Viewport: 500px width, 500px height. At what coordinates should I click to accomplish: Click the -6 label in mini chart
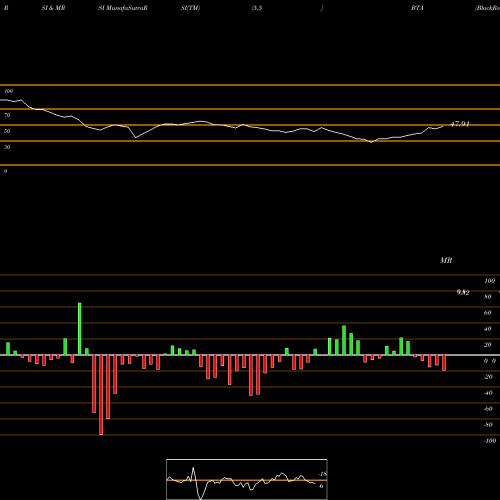pyautogui.click(x=321, y=486)
